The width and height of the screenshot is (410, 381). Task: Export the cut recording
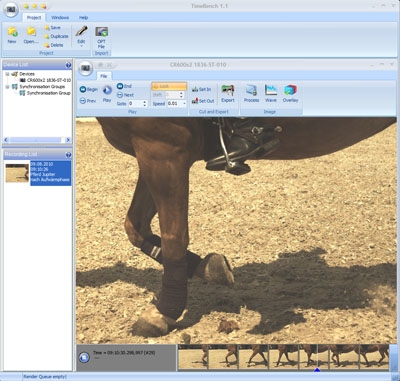point(228,94)
